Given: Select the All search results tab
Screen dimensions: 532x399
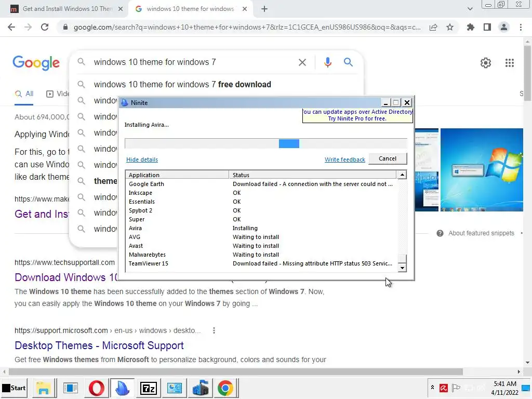Looking at the screenshot, I should point(24,94).
